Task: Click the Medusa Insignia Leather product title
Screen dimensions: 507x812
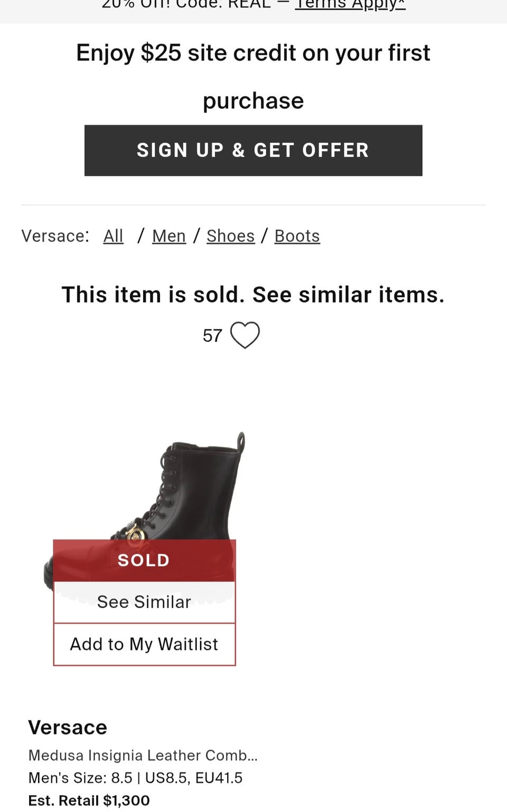Action: pyautogui.click(x=143, y=755)
